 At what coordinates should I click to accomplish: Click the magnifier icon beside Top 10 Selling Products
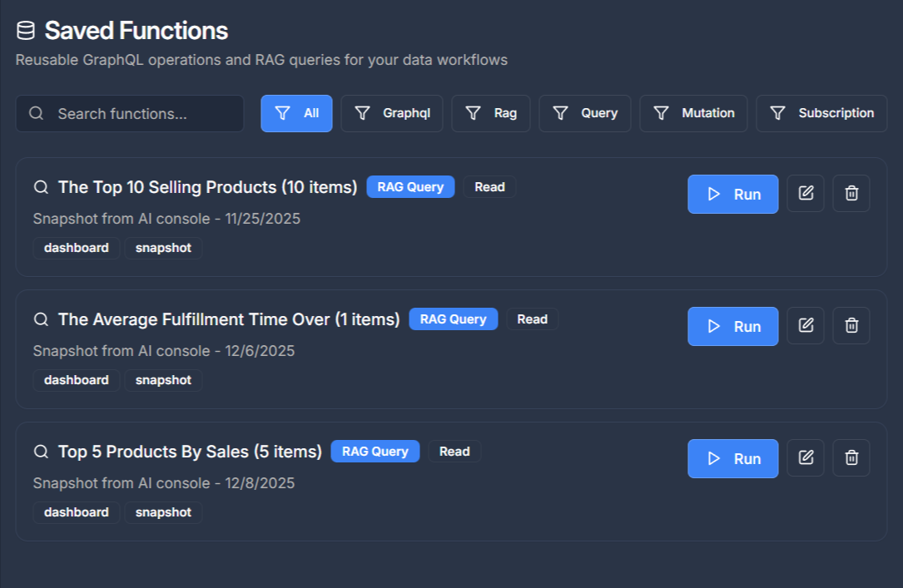click(41, 187)
